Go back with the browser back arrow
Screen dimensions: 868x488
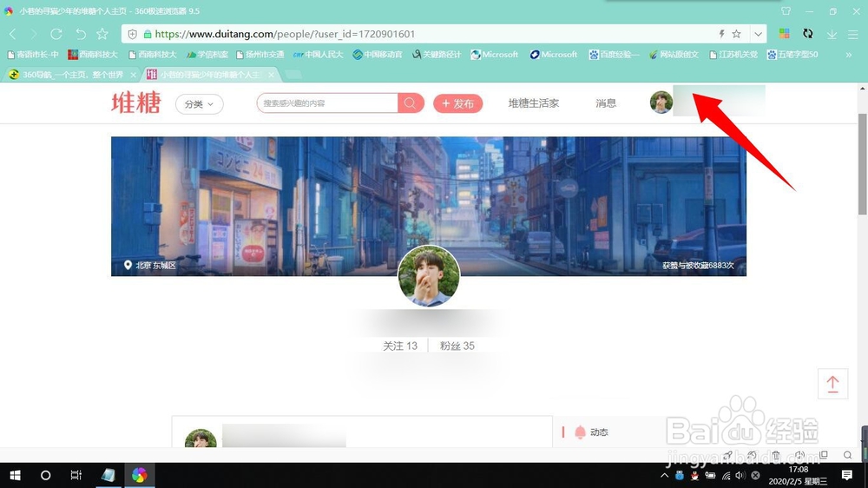coord(13,35)
